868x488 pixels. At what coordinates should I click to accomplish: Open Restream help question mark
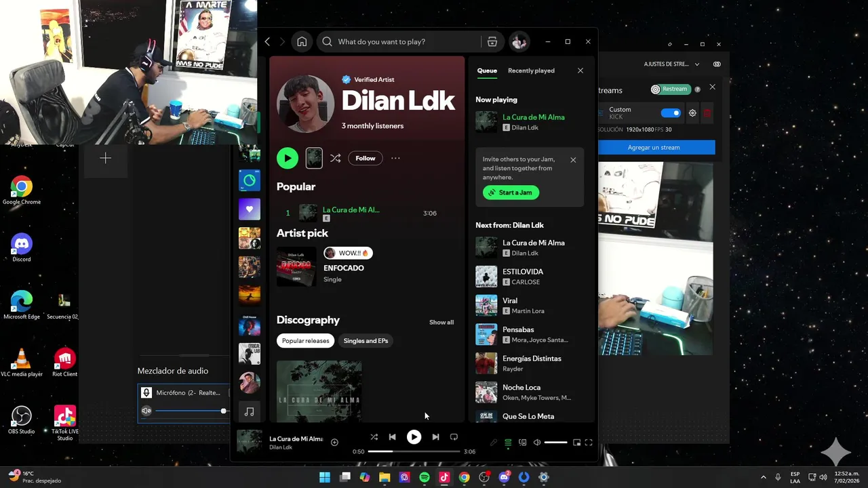(x=697, y=89)
